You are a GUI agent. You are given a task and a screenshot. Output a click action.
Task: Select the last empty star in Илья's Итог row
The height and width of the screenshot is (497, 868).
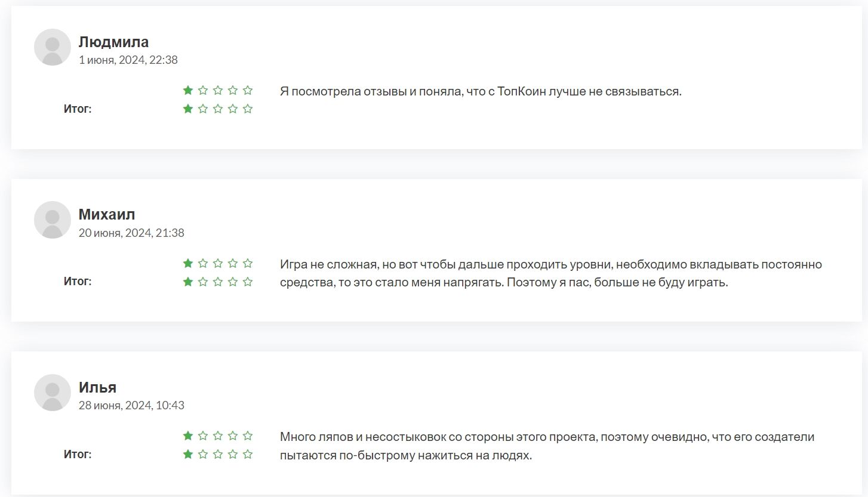point(248,454)
